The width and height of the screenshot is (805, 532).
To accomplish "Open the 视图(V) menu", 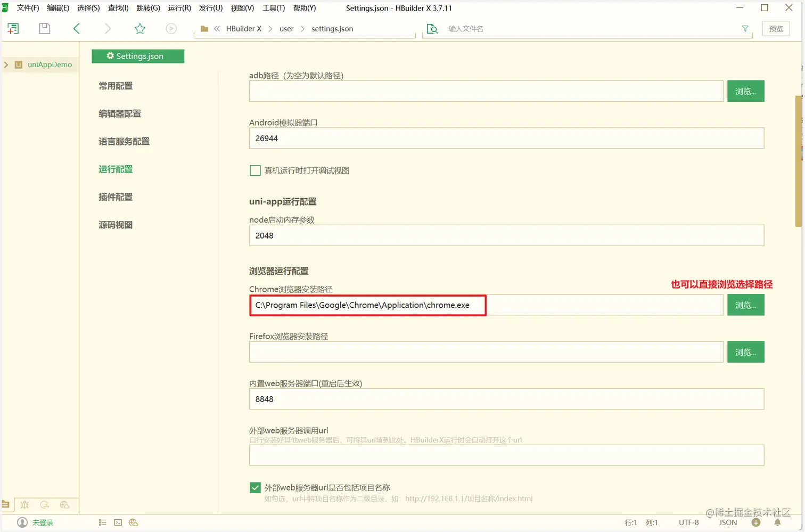I will (242, 8).
